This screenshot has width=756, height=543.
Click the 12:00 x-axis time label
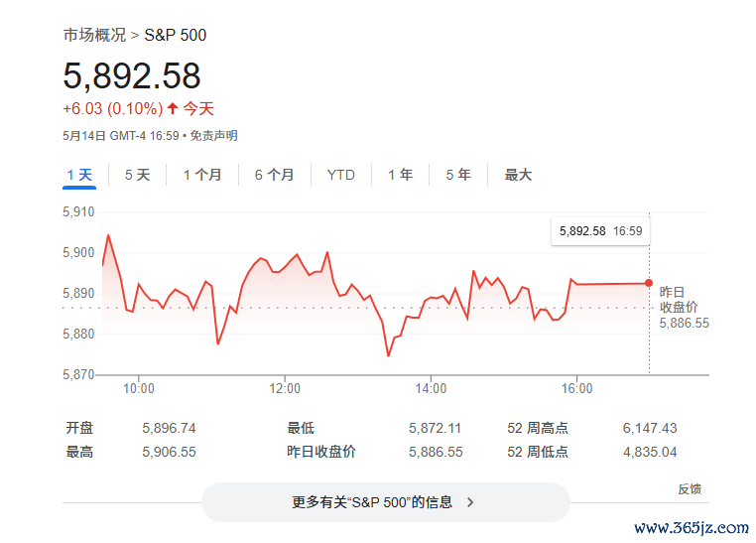285,389
